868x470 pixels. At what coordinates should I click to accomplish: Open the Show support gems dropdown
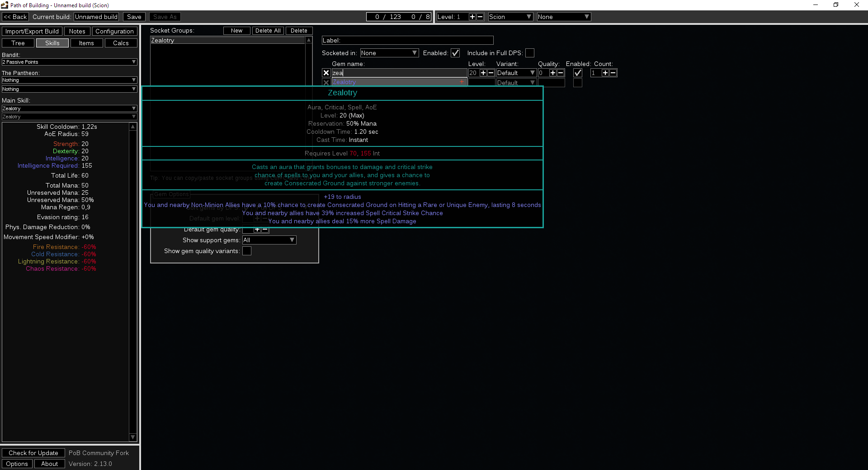pyautogui.click(x=269, y=240)
